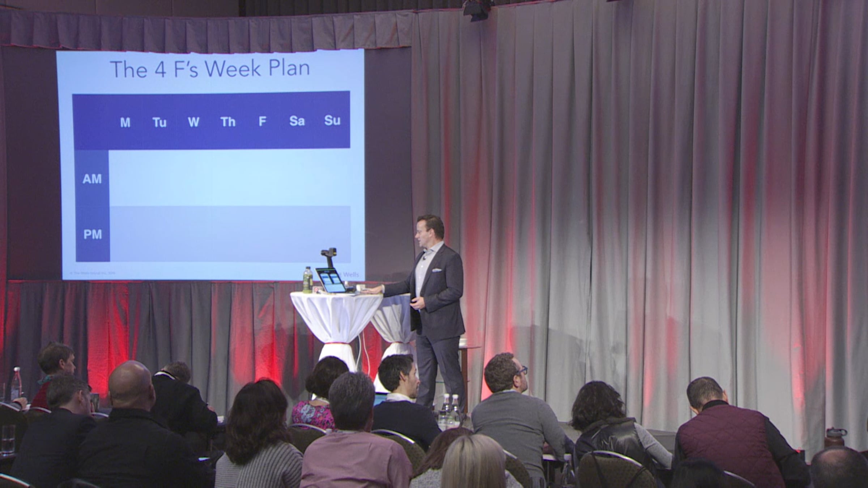
Task: Click the Th day column header
Action: (x=228, y=122)
